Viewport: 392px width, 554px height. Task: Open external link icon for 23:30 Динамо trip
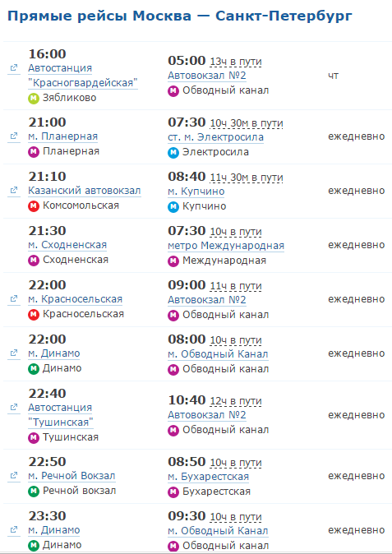click(x=14, y=529)
